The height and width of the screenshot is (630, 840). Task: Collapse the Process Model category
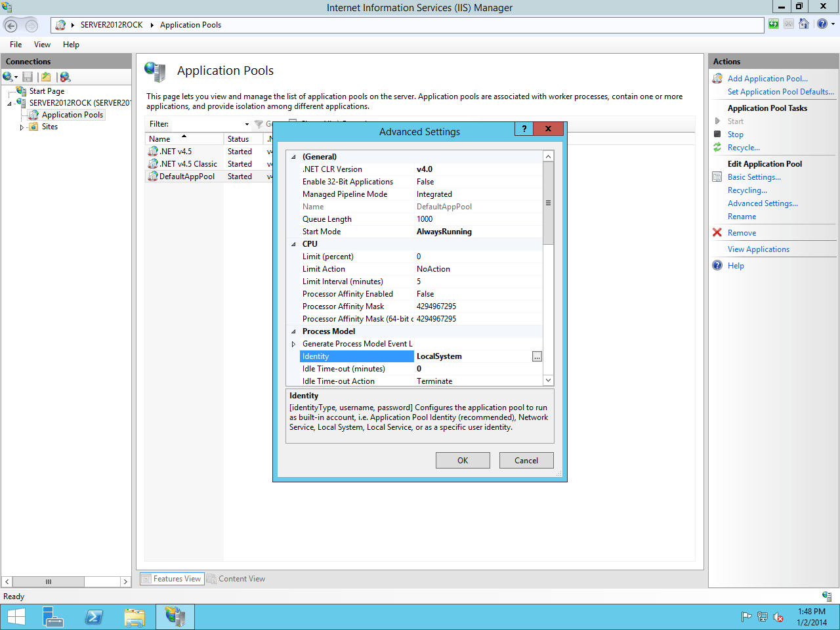[293, 331]
